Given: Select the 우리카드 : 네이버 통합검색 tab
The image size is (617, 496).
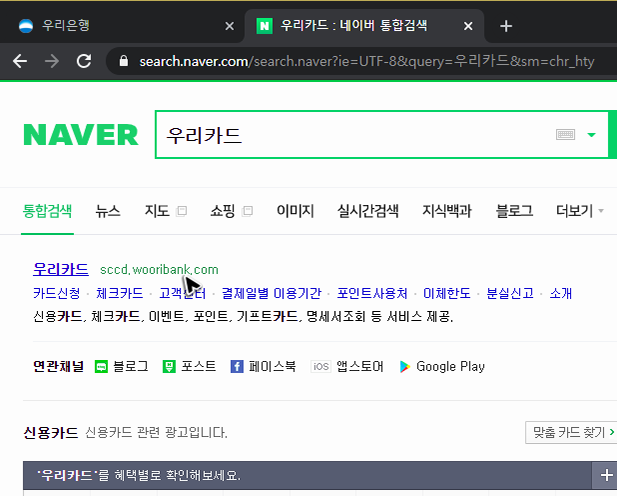Looking at the screenshot, I should [364, 26].
